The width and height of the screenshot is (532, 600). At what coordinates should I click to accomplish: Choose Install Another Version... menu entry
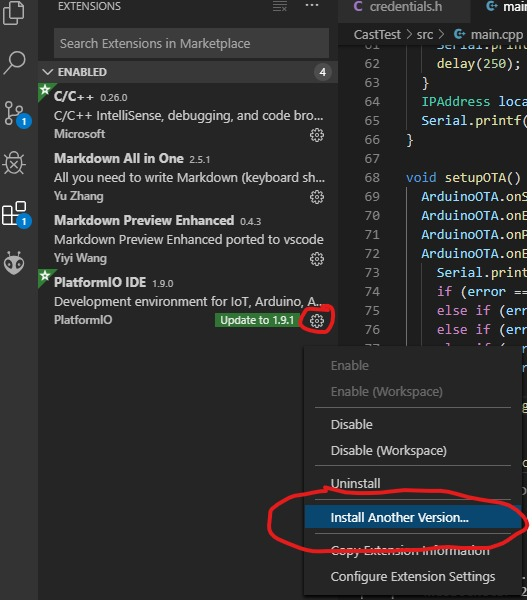coord(413,517)
